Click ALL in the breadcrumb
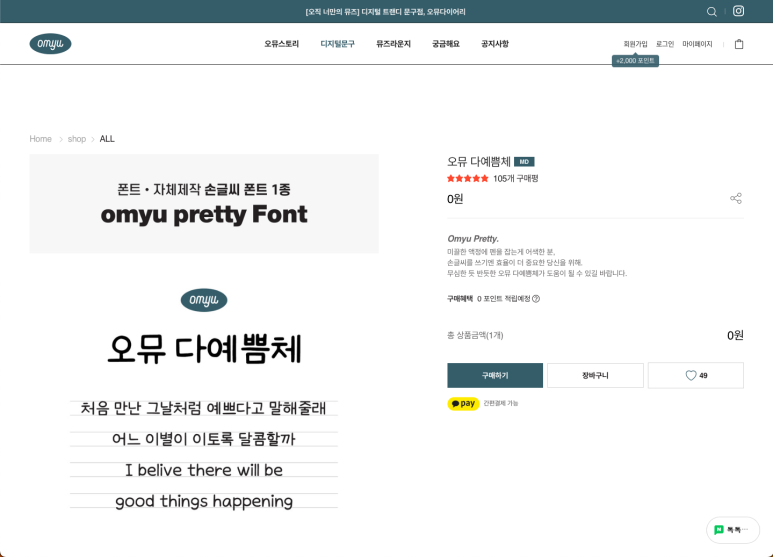 [107, 139]
